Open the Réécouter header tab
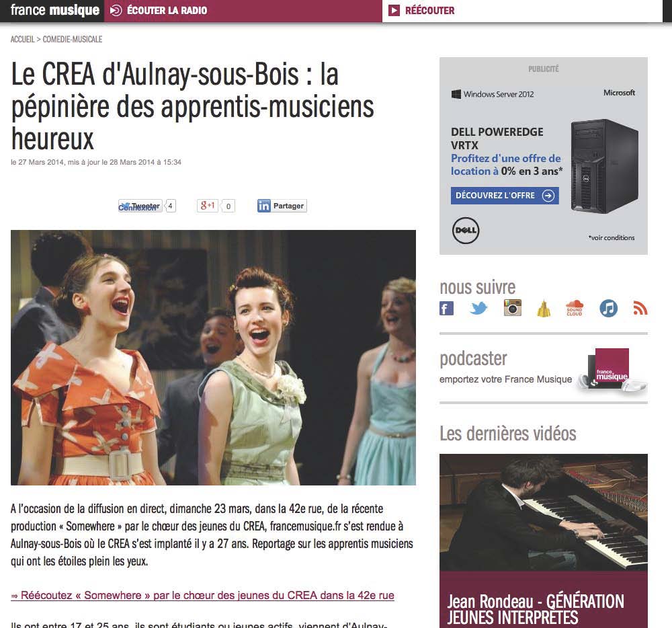 coord(422,10)
